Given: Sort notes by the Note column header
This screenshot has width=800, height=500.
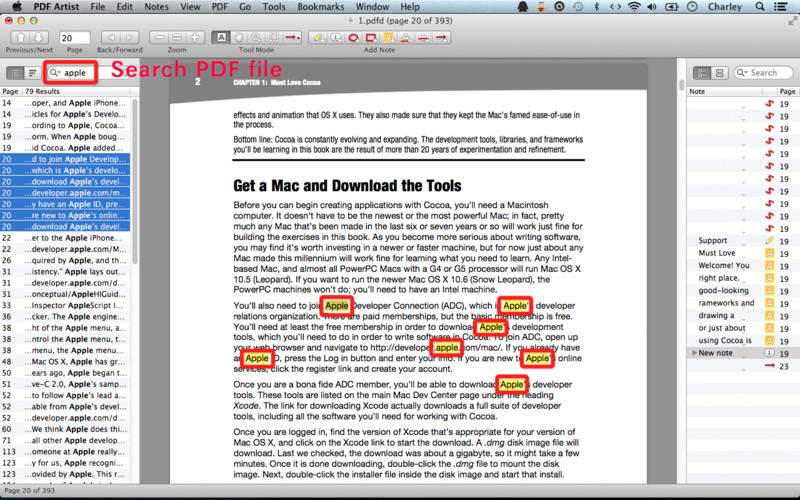Looking at the screenshot, I should tap(724, 91).
